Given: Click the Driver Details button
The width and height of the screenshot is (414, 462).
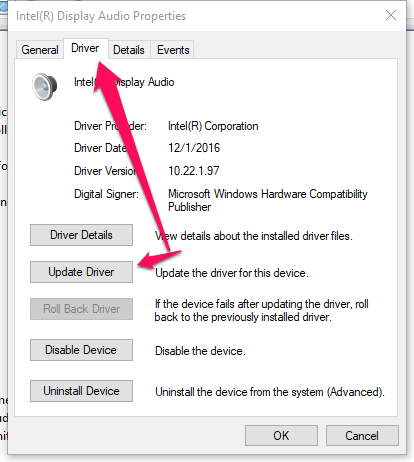Looking at the screenshot, I should 81,235.
